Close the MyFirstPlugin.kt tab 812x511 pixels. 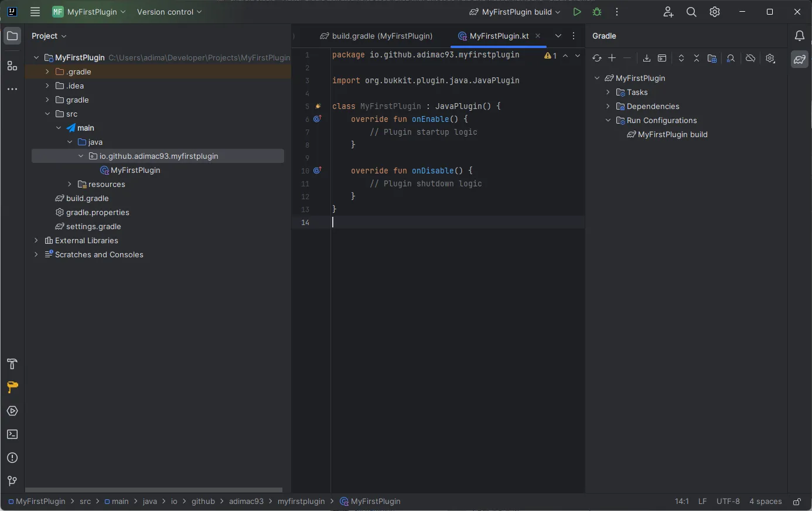[538, 36]
